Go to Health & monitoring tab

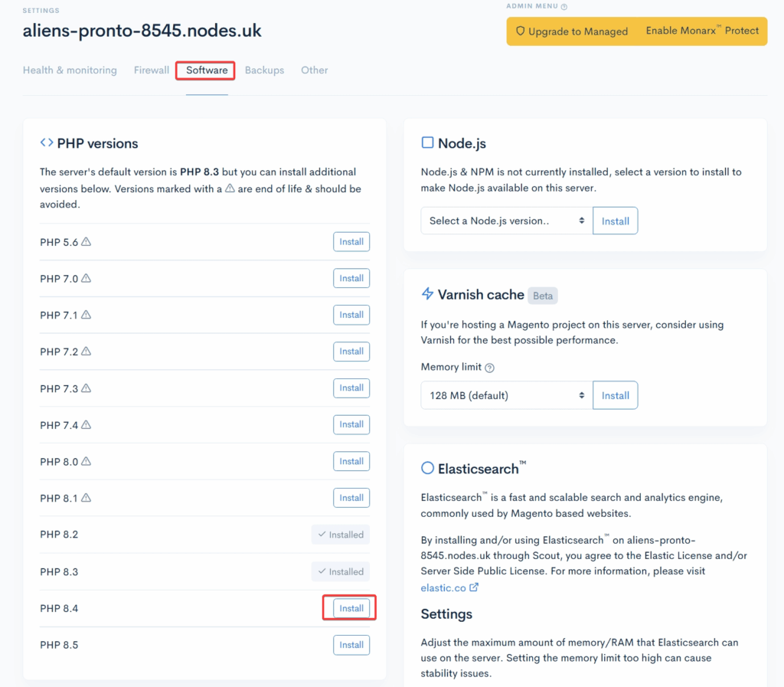pos(70,70)
